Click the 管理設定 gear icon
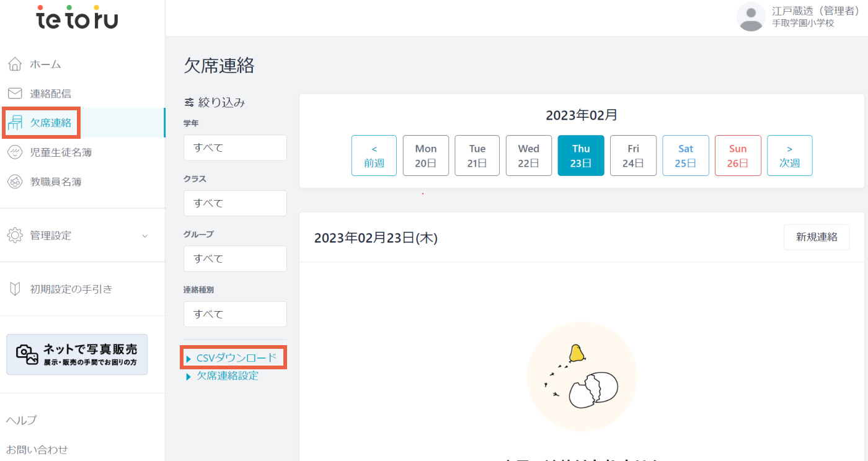Screen dimensions: 868x461 coord(15,235)
